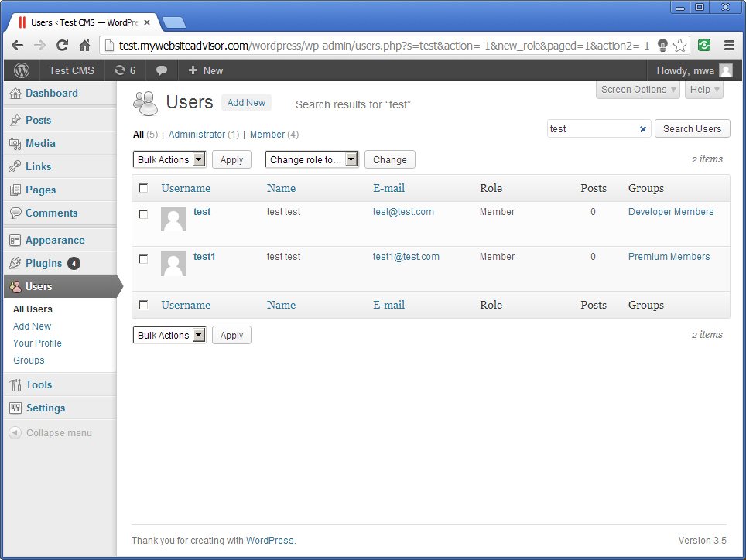Reload the page with the refresh icon

(x=63, y=46)
